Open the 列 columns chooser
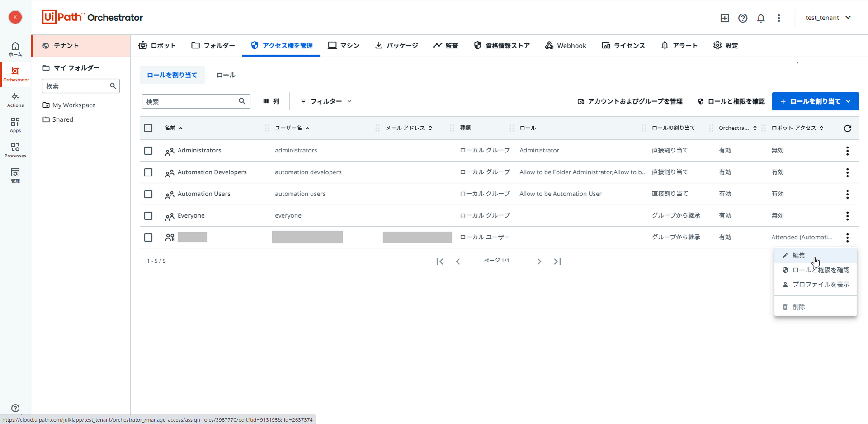The height and width of the screenshot is (424, 868). click(x=271, y=101)
